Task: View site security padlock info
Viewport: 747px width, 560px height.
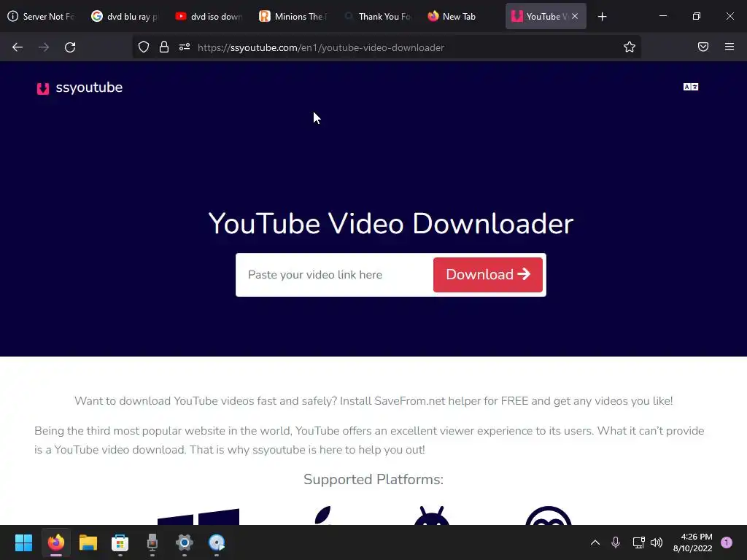Action: click(x=164, y=47)
